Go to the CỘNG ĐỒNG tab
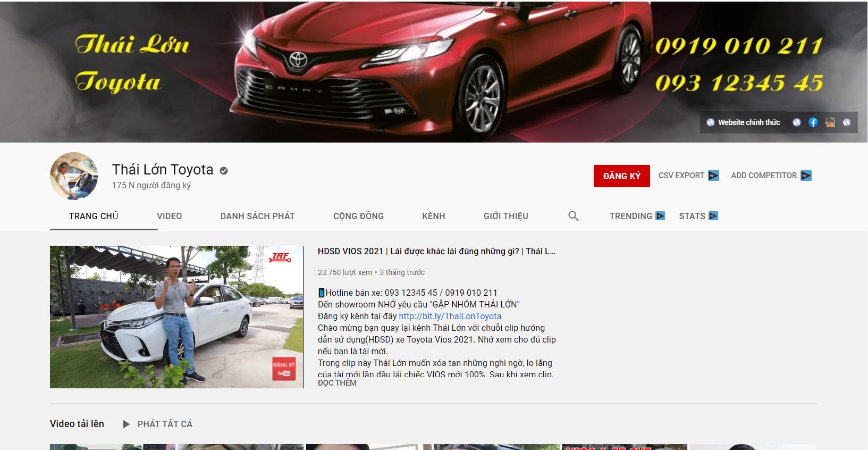 358,216
